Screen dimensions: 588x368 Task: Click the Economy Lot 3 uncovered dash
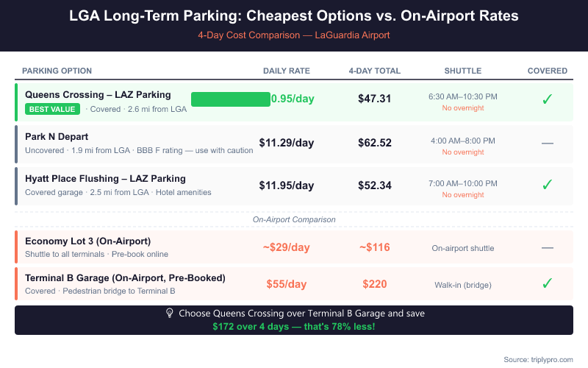547,247
